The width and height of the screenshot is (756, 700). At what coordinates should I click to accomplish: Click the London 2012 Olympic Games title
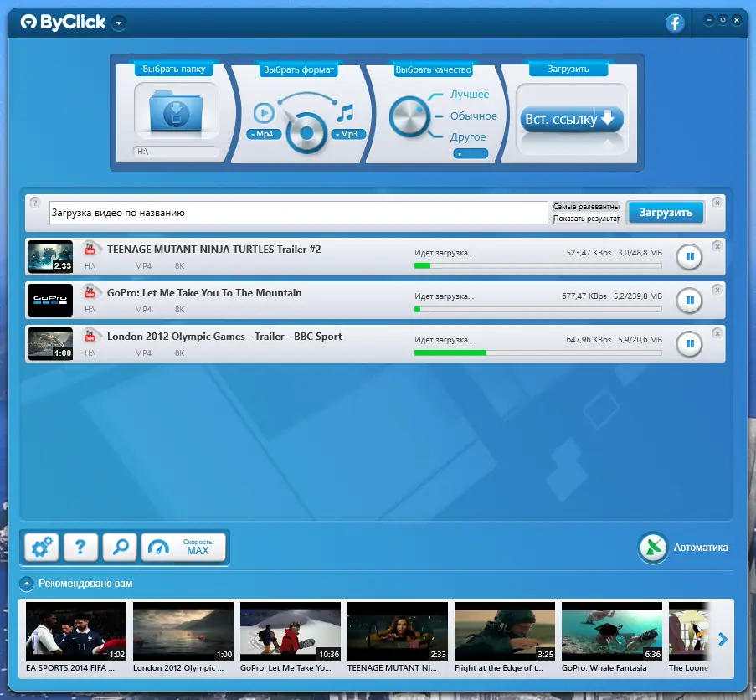tap(224, 336)
